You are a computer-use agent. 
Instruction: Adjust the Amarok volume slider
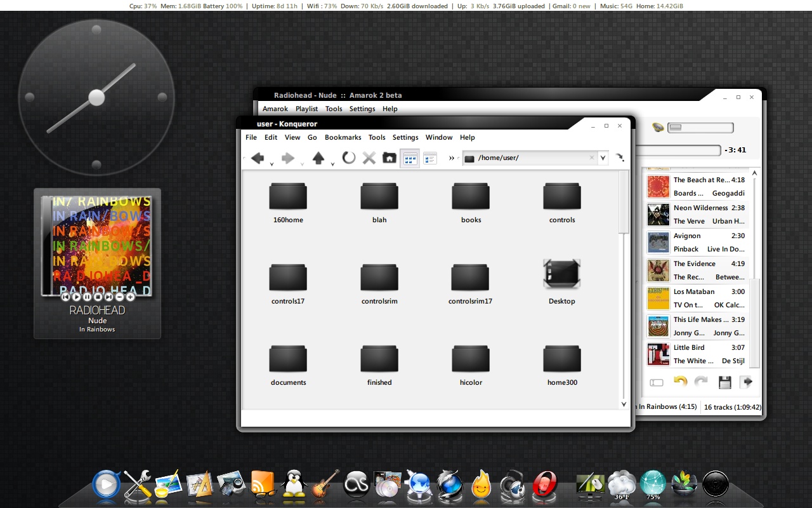[700, 128]
